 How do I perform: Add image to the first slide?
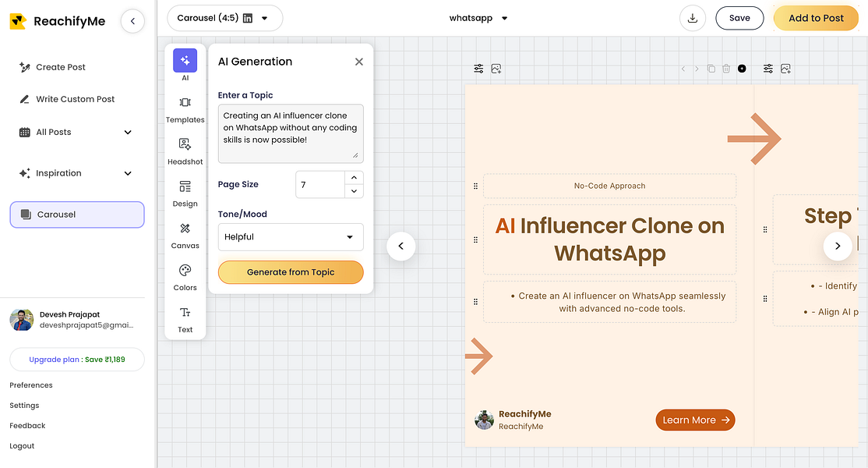click(496, 69)
